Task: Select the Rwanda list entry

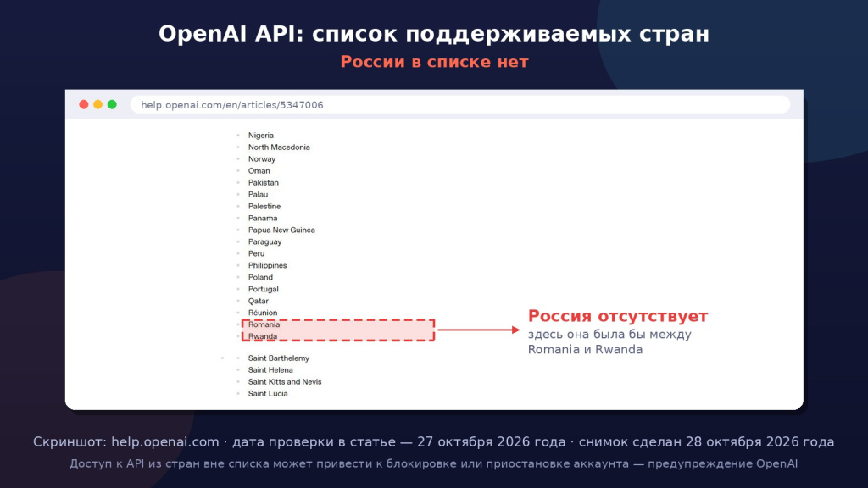Action: pyautogui.click(x=263, y=336)
